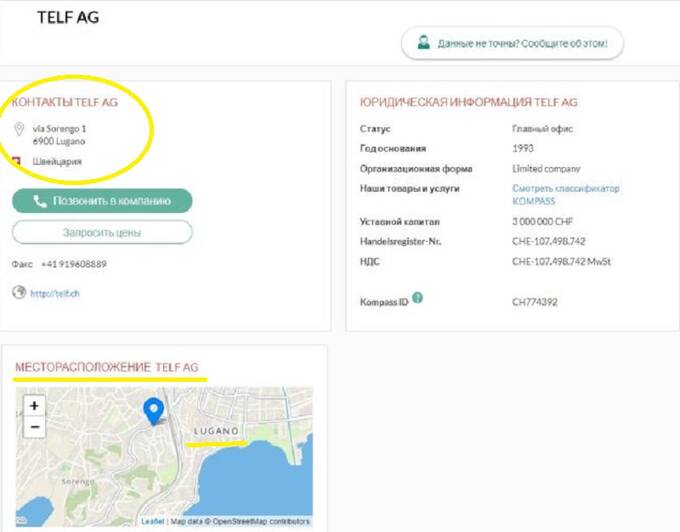Click the capital value '3 000 000 CHF'
Screen dimensions: 680x532
[x=543, y=222]
